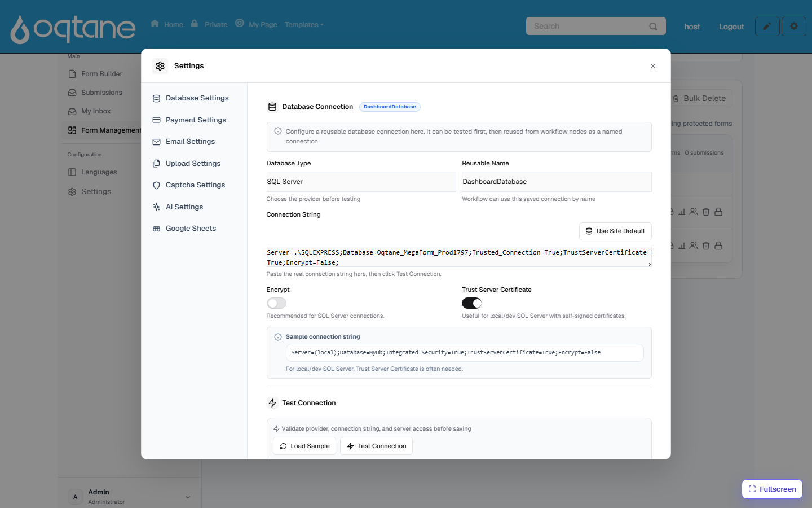Click the Submissions inbox icon
This screenshot has width=812, height=508.
(x=72, y=93)
